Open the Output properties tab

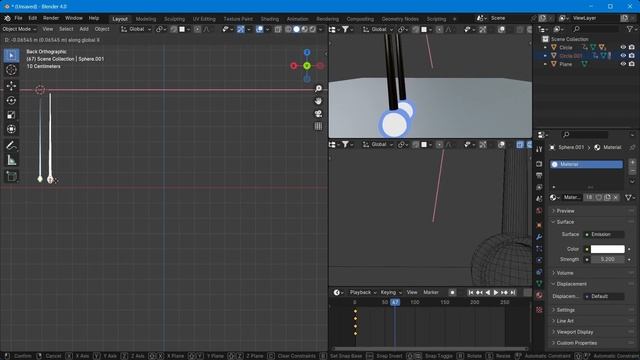pos(539,176)
